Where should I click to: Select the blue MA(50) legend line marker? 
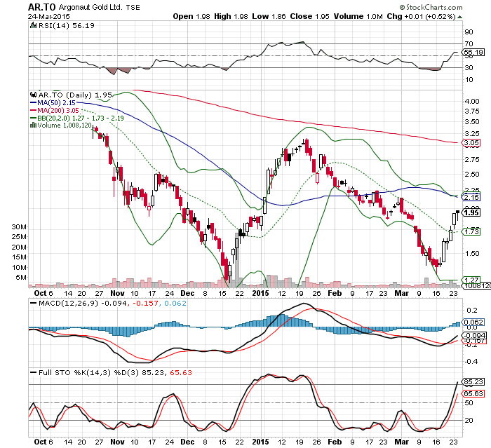[x=33, y=102]
